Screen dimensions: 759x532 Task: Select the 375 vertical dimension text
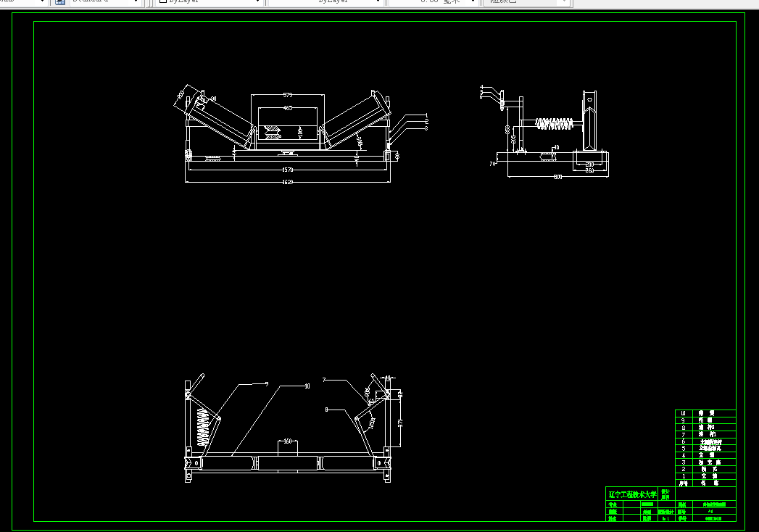[x=400, y=423]
